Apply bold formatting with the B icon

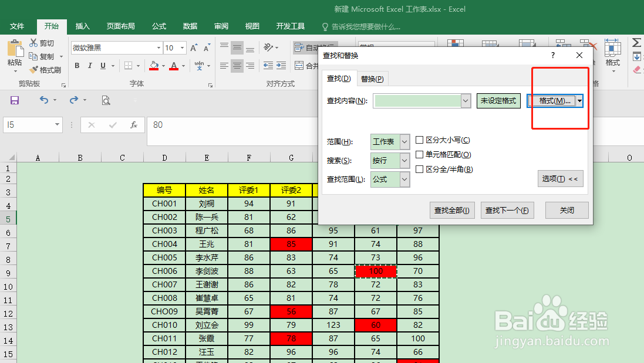pos(76,66)
